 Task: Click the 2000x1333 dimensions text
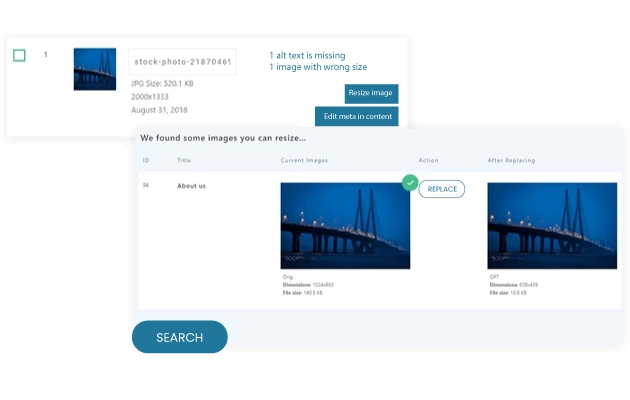150,97
